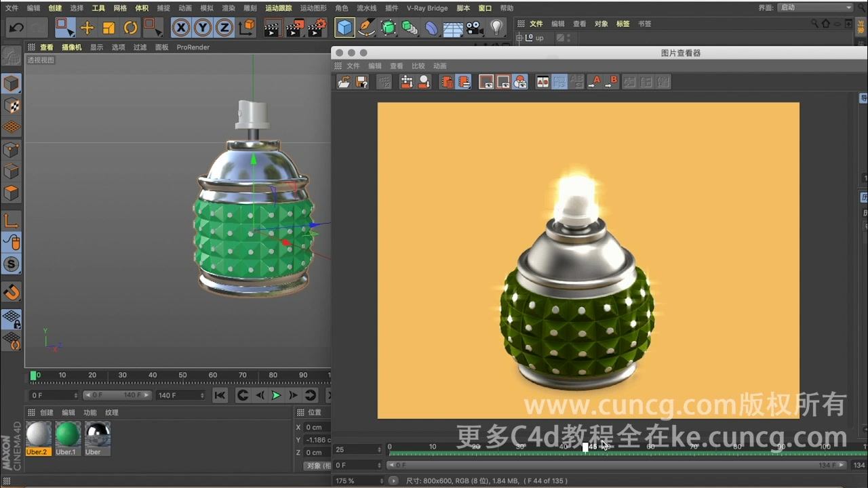Toggle the Z-axis lock button
The width and height of the screenshot is (868, 488).
pyautogui.click(x=224, y=28)
